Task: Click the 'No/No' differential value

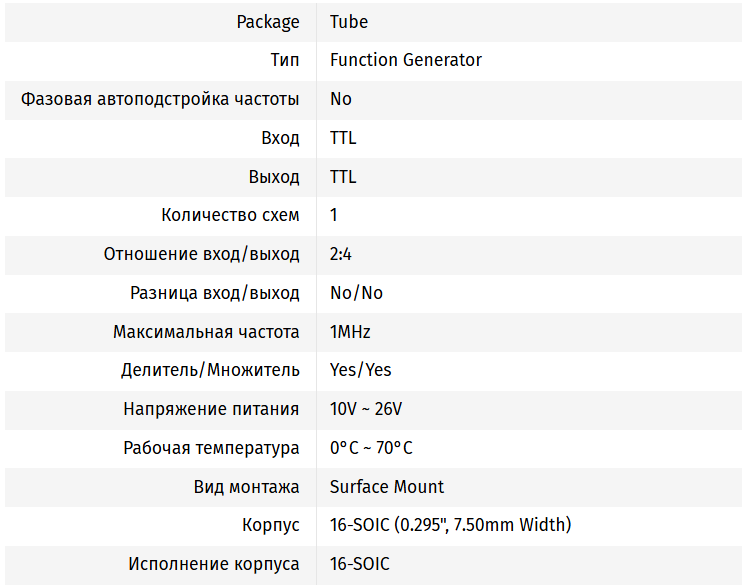Action: 356,293
